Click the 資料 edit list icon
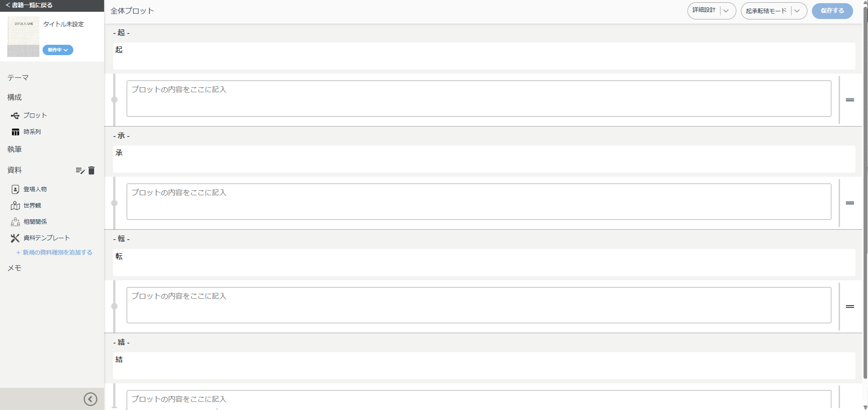This screenshot has height=410, width=868. pos(80,170)
